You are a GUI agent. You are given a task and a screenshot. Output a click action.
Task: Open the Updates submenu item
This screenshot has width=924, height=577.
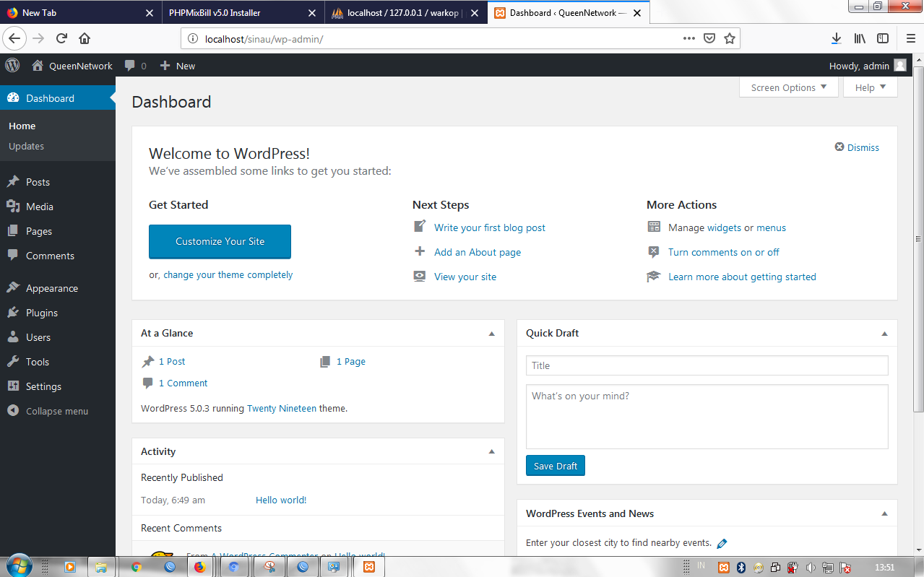pos(27,146)
